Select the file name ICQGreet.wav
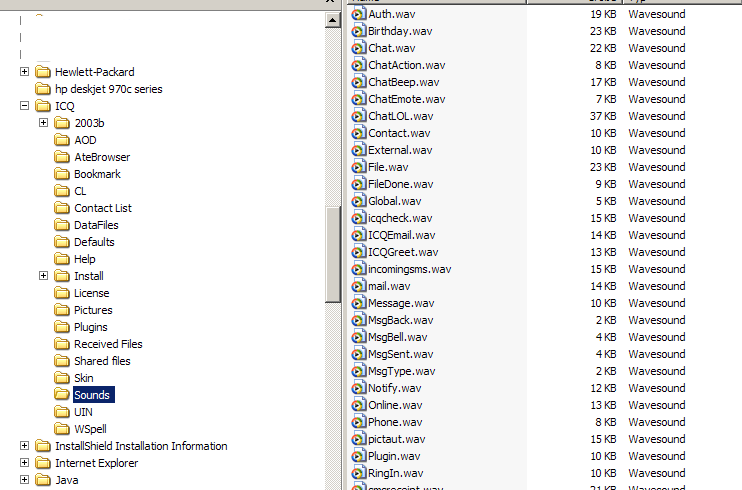 [403, 252]
